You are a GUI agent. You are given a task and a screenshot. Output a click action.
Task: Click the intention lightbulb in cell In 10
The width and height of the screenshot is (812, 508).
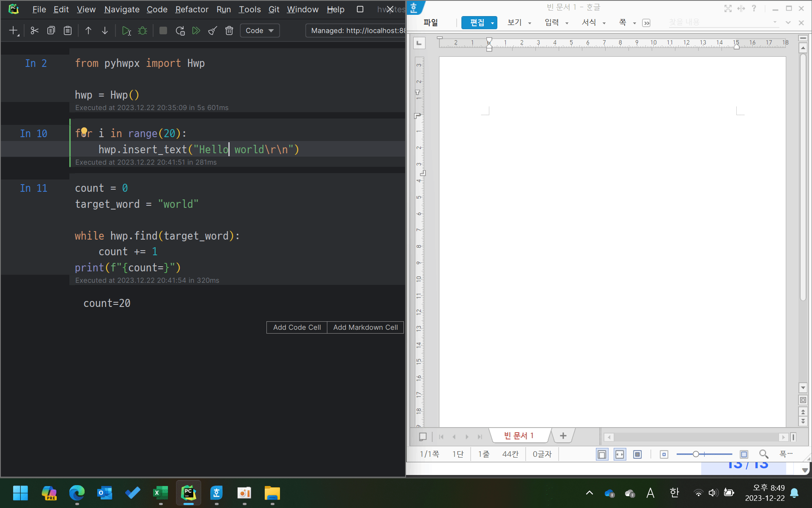click(84, 131)
